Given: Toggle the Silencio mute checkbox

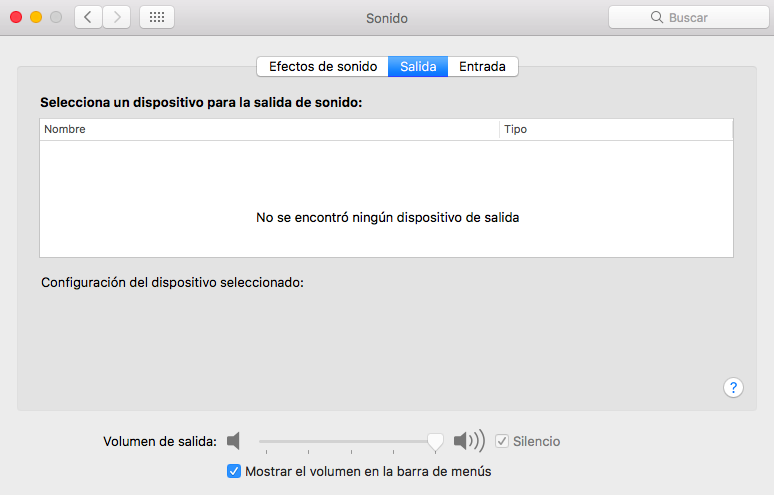Looking at the screenshot, I should pos(502,441).
